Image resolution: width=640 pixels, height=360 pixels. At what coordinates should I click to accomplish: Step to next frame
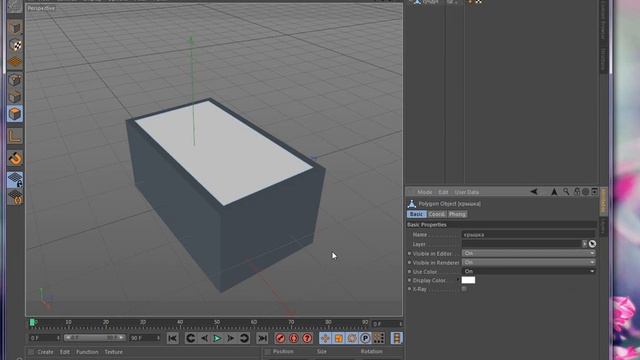point(231,338)
